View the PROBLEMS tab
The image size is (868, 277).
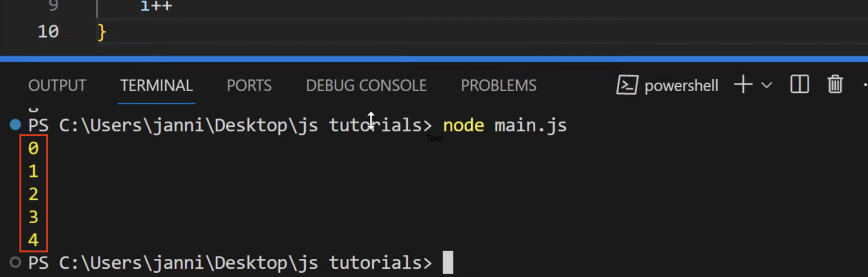tap(498, 86)
